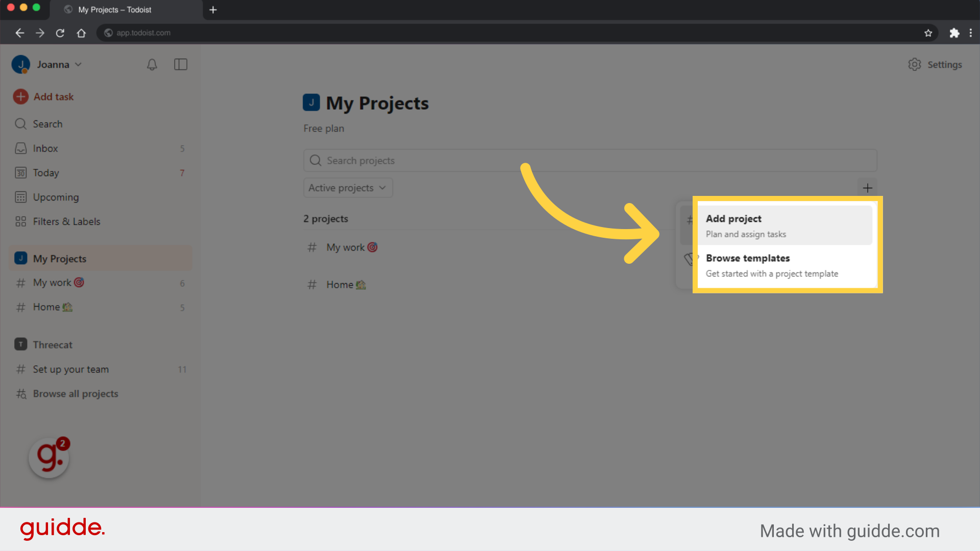Click the Threecat workspace icon
The width and height of the screenshot is (980, 551).
click(20, 344)
